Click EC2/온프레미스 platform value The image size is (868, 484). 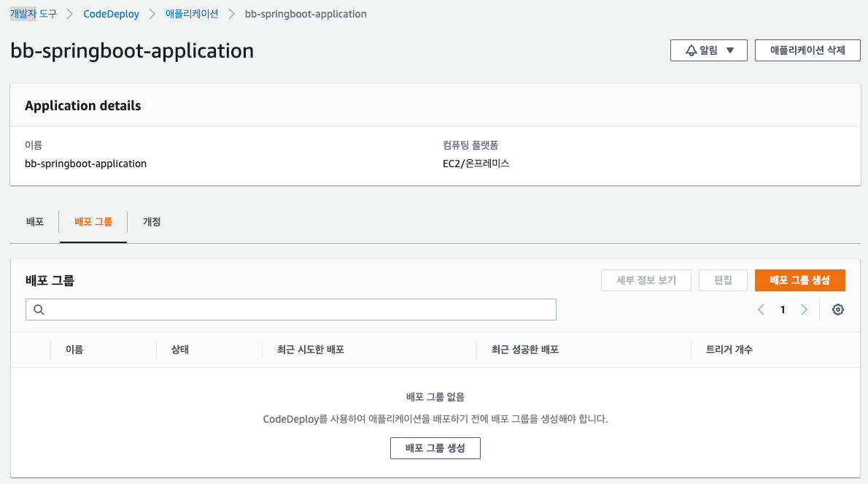pos(476,164)
